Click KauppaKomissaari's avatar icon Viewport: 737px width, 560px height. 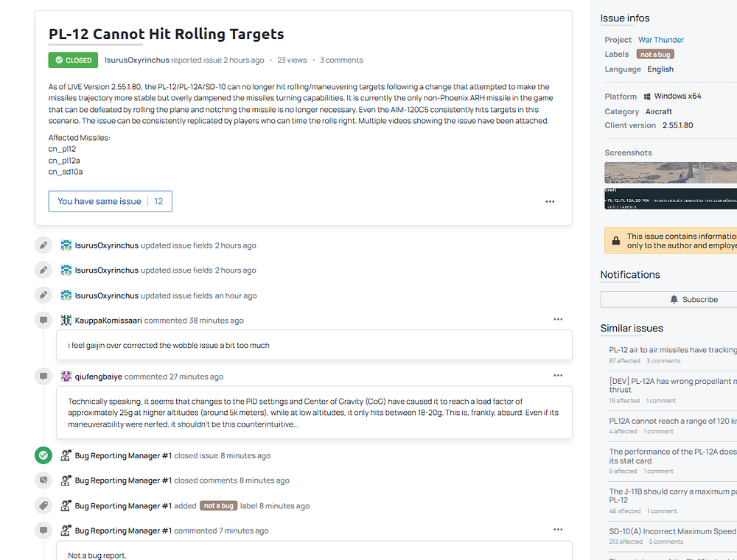coord(66,321)
